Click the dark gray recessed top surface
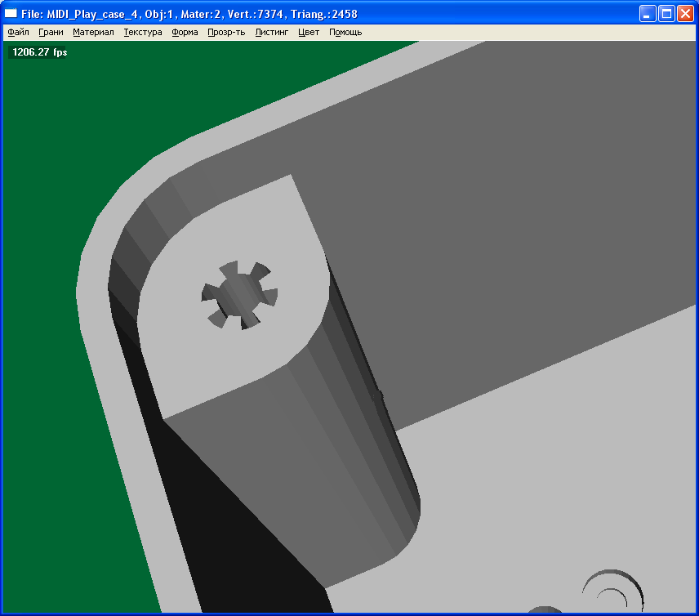 tap(506, 204)
